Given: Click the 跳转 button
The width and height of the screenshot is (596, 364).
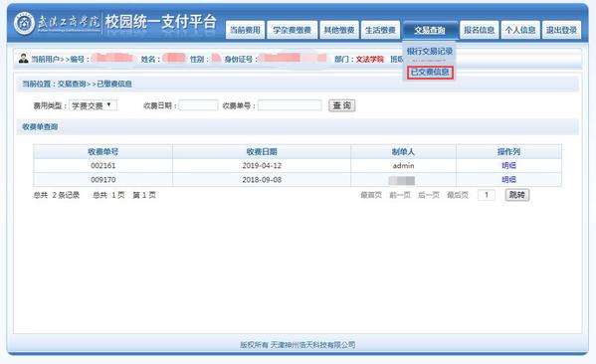Looking at the screenshot, I should 517,195.
